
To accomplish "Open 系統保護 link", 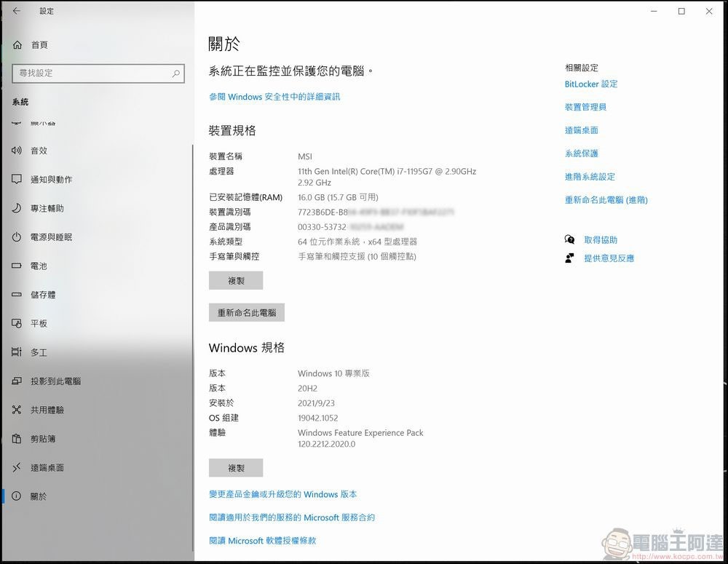I will coord(581,154).
